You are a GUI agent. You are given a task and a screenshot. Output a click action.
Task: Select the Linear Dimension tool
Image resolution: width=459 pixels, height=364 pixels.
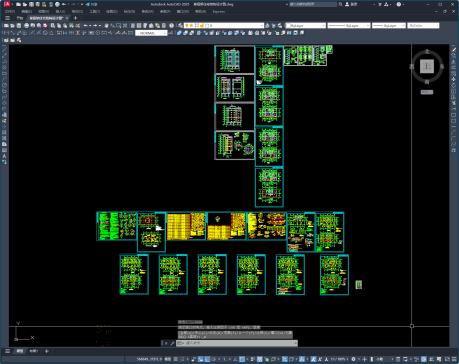click(6, 33)
